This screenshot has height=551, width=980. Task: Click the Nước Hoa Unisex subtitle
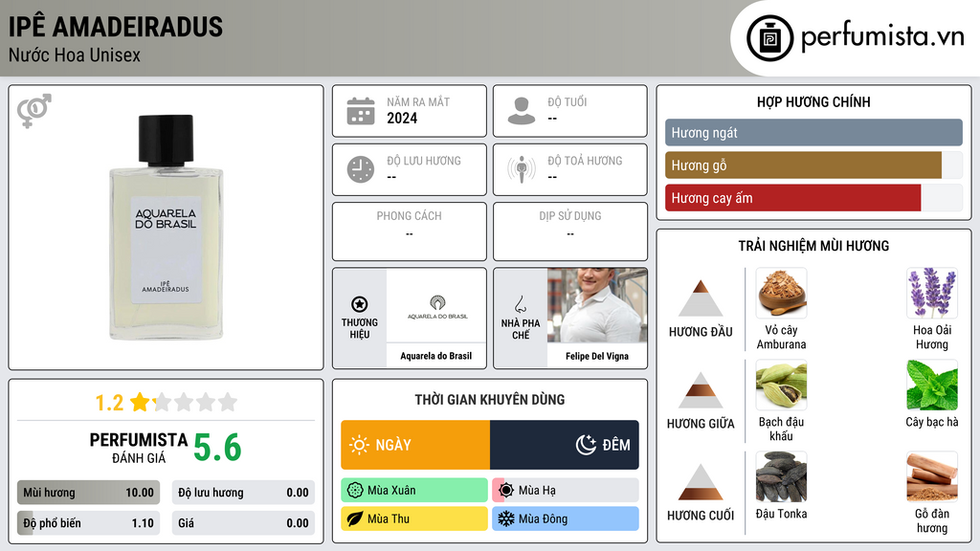point(75,55)
